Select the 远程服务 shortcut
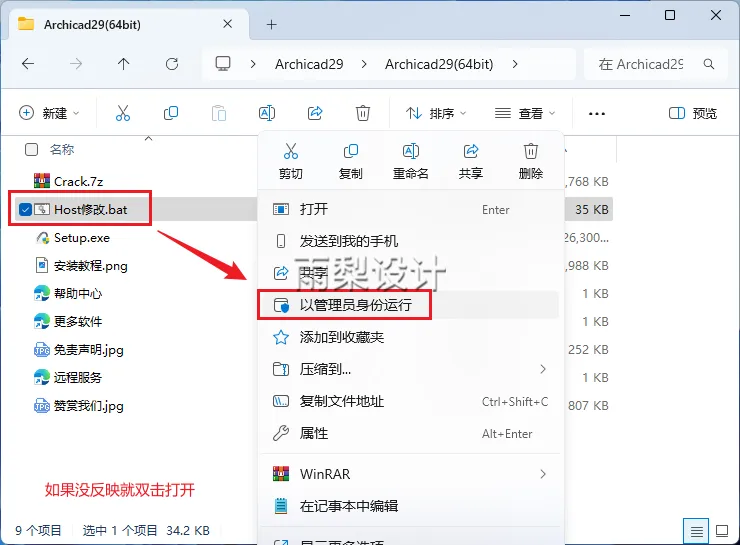Image resolution: width=740 pixels, height=545 pixels. (x=77, y=377)
